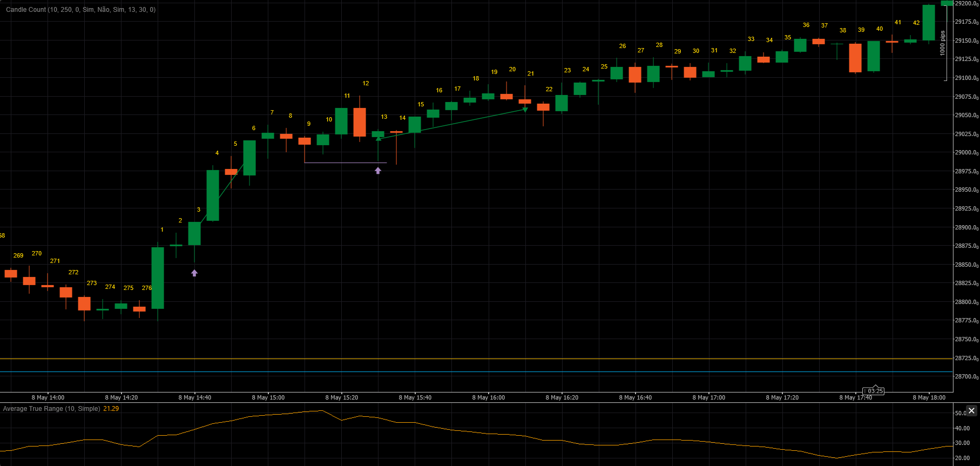This screenshot has width=980, height=466.
Task: Click the 40.00 ATR scale label
Action: [962, 428]
